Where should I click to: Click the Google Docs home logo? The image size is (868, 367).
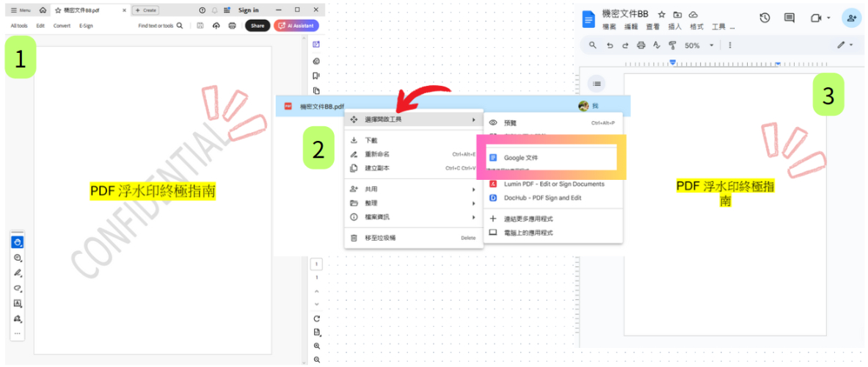pos(588,19)
